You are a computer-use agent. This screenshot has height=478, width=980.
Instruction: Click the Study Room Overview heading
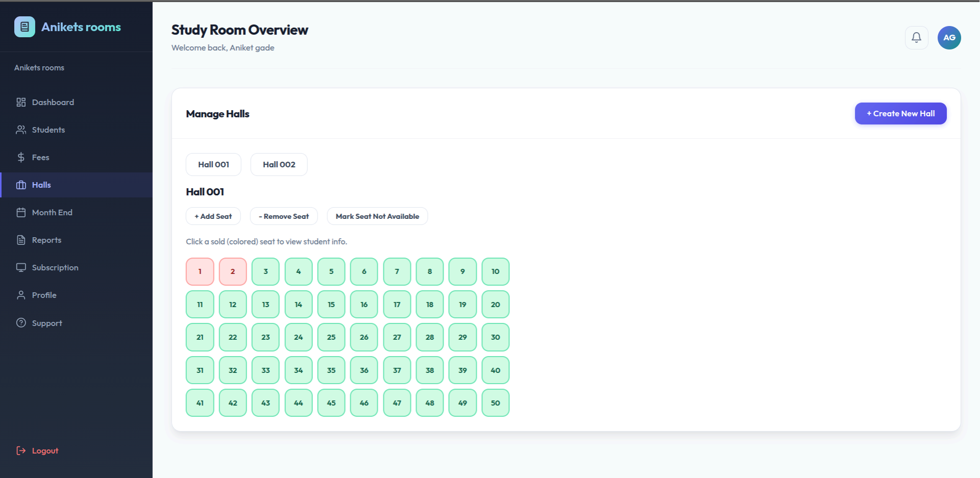click(x=239, y=30)
